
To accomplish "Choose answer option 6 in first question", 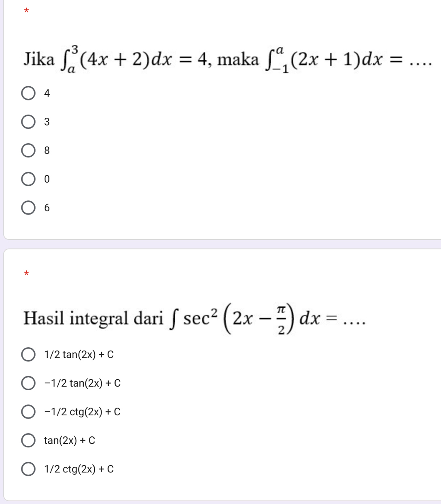I will tap(28, 208).
